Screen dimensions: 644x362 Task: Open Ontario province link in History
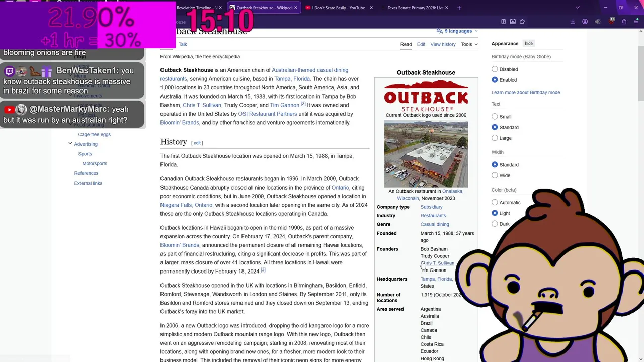(x=340, y=188)
